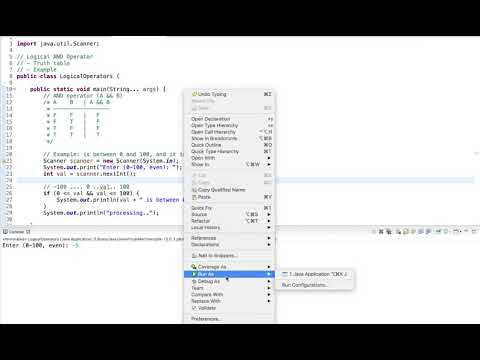Expand the Local History submenu
This screenshot has height=360, width=480.
230,227
